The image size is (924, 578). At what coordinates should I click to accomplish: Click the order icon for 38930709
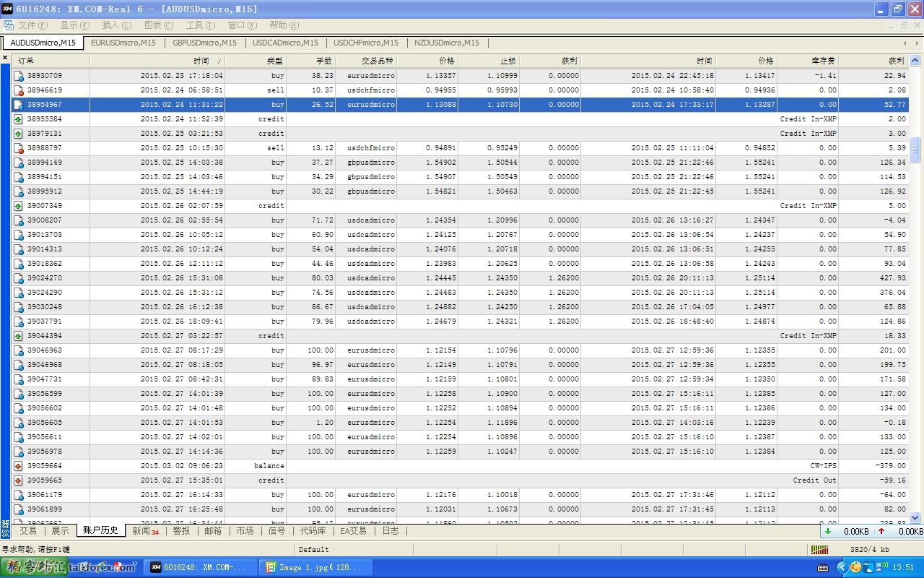click(x=19, y=76)
